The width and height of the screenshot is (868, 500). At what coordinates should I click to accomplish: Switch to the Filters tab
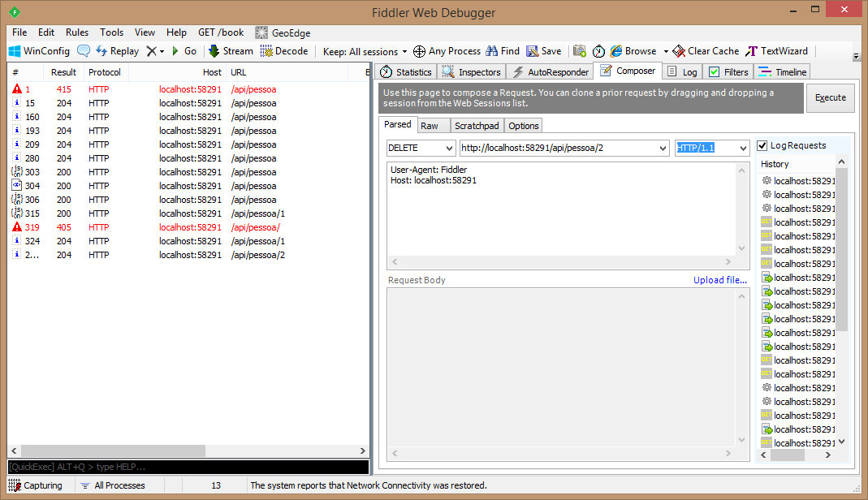728,72
